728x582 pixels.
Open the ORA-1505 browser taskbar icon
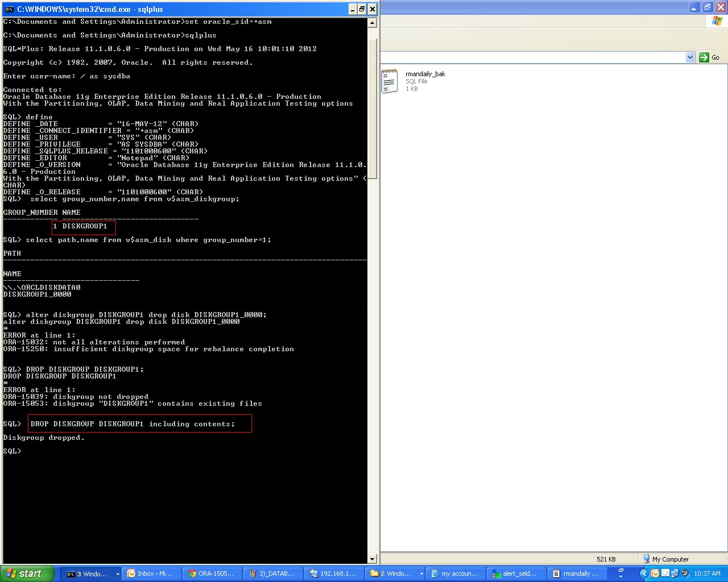pos(212,573)
